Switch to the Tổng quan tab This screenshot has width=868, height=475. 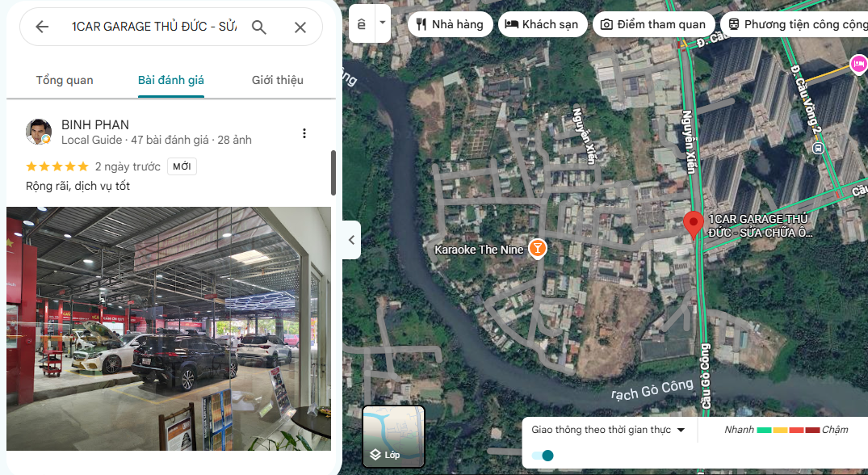point(65,80)
